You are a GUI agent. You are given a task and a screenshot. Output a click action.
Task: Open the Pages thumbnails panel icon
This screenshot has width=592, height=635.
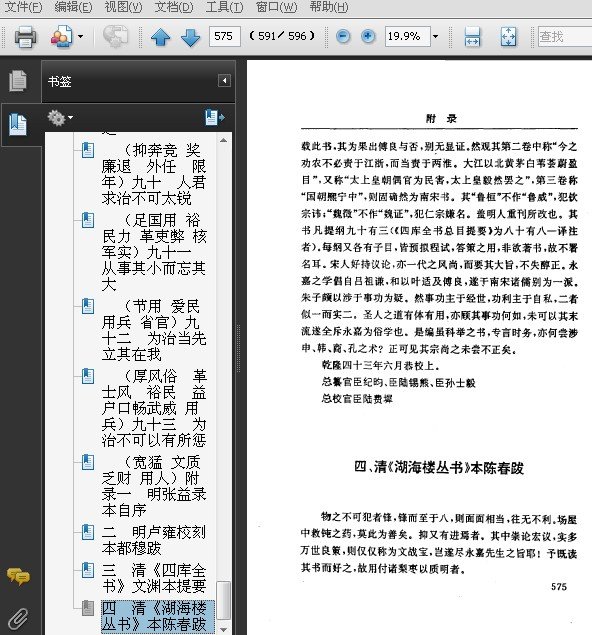pos(18,81)
